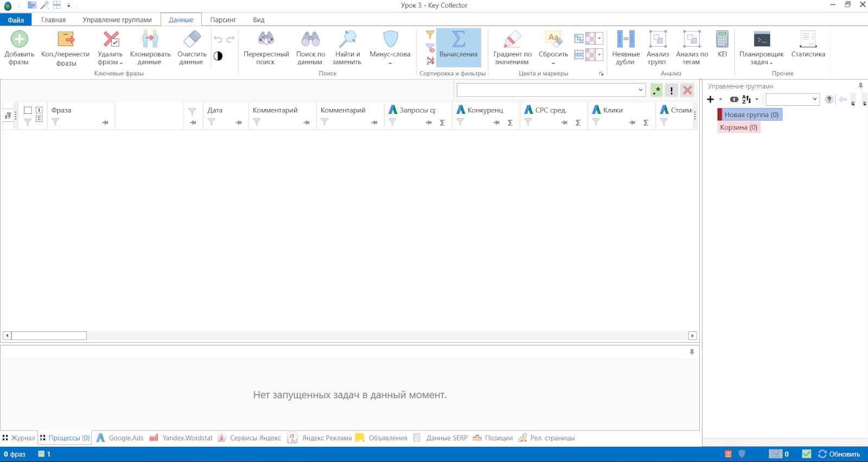Switch to the Парсинг tab
The image size is (868, 462).
point(223,20)
